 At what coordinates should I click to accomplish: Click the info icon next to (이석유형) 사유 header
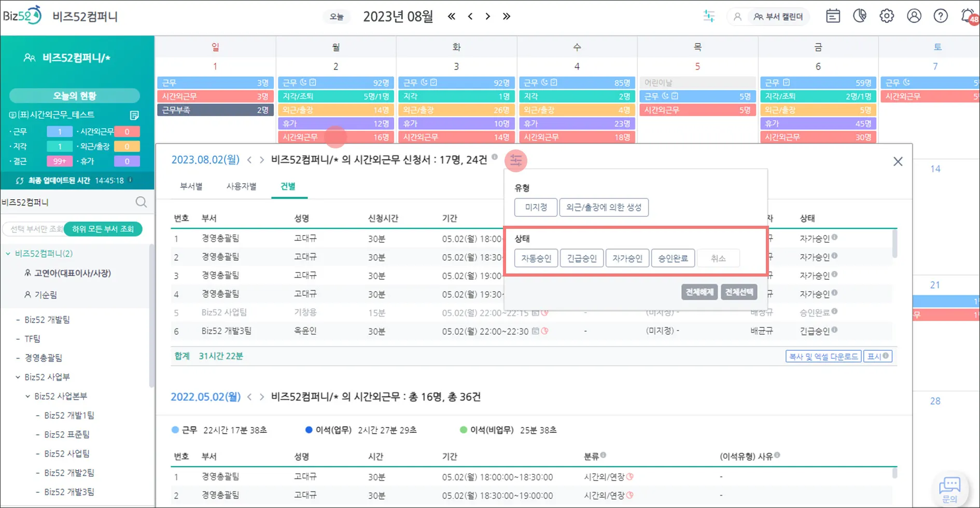tap(777, 456)
